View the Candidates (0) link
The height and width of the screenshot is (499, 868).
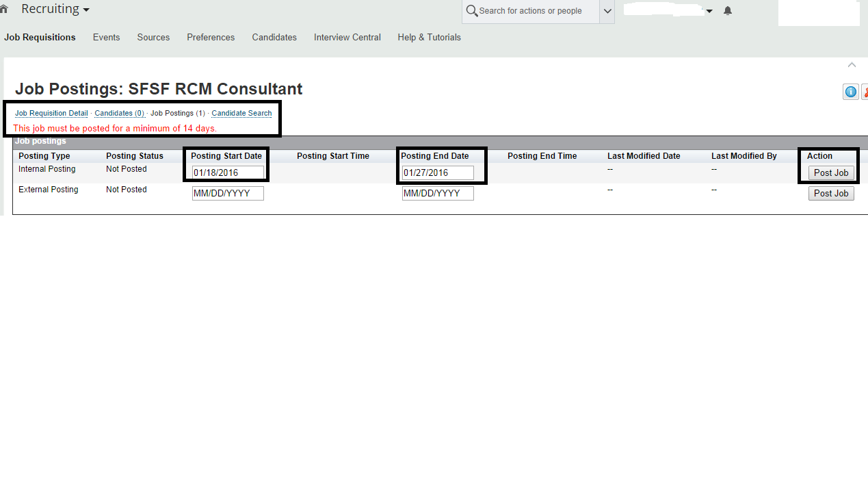coord(119,113)
